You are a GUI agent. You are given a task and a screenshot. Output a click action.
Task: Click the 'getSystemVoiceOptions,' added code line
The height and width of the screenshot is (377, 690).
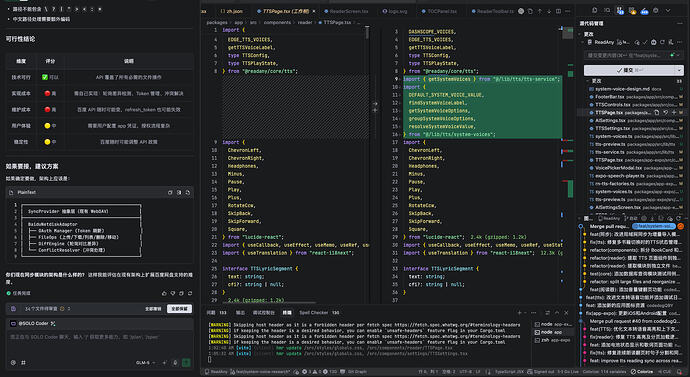[439, 111]
